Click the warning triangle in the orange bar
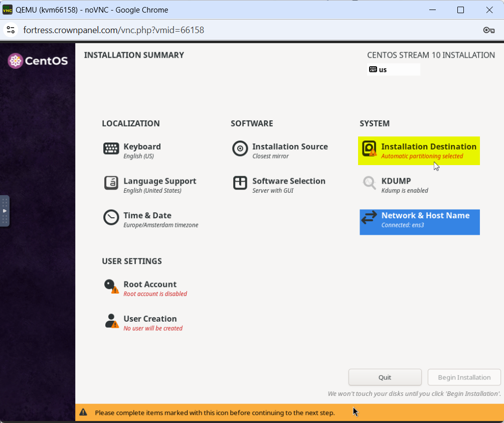 coord(83,412)
